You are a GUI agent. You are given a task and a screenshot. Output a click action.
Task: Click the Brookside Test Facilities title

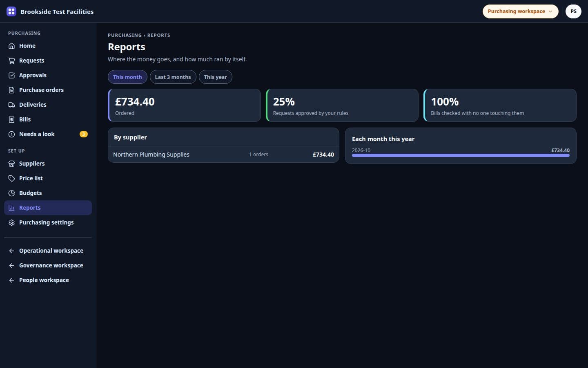pyautogui.click(x=57, y=11)
